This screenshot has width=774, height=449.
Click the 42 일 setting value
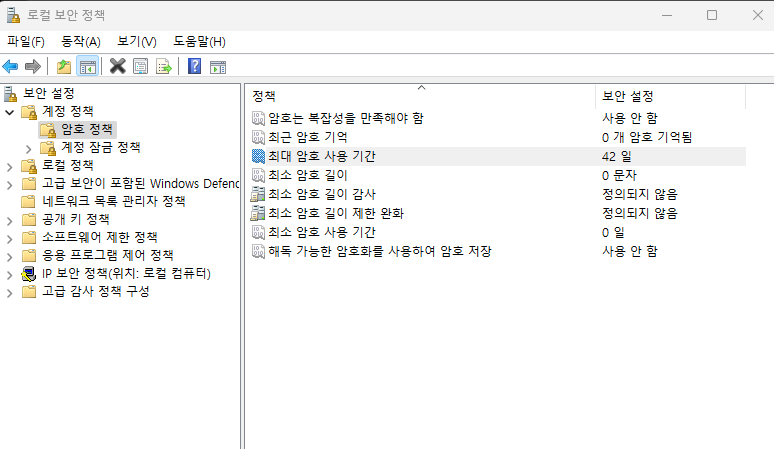click(617, 156)
